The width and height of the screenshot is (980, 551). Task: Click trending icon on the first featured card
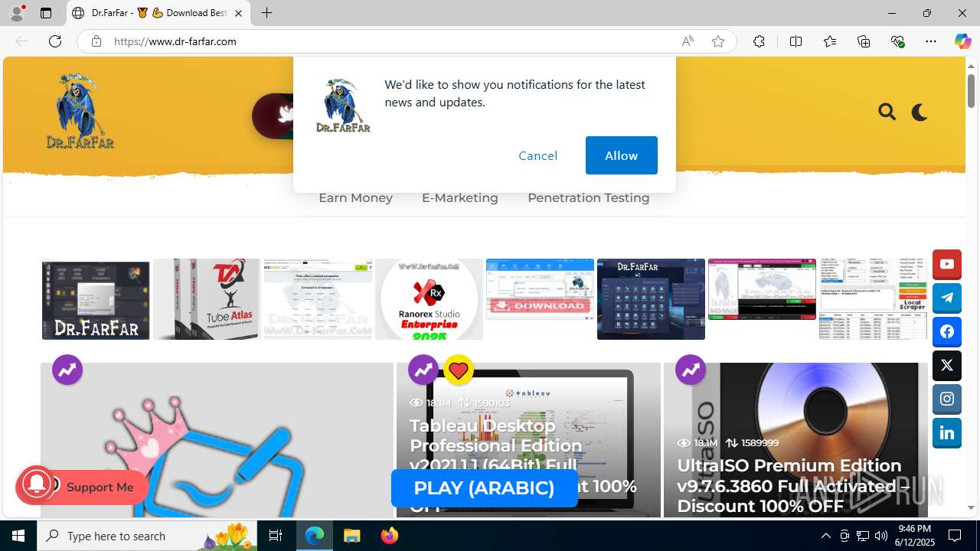coord(67,370)
